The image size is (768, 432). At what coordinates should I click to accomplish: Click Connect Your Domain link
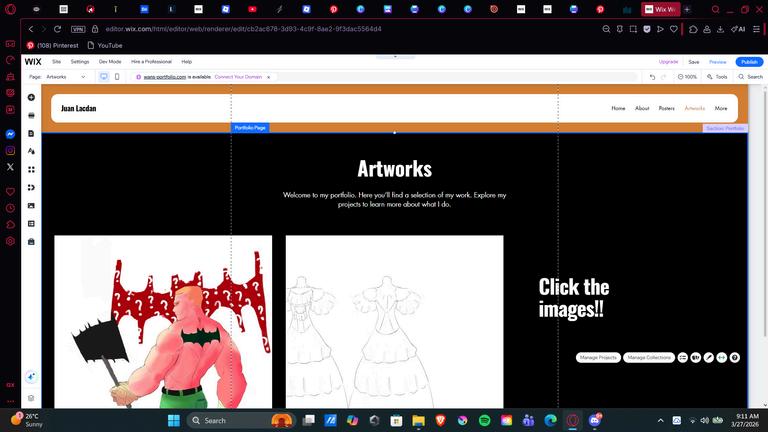[238, 77]
